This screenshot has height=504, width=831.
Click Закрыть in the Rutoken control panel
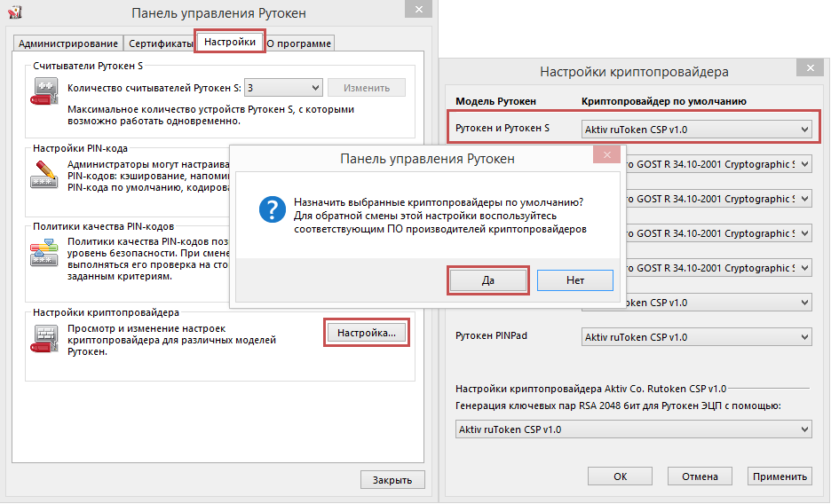pos(392,480)
